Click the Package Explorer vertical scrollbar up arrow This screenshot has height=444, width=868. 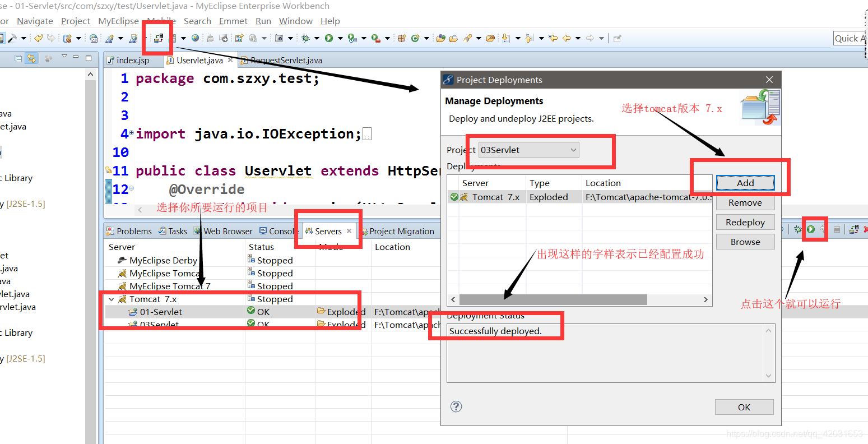point(91,74)
